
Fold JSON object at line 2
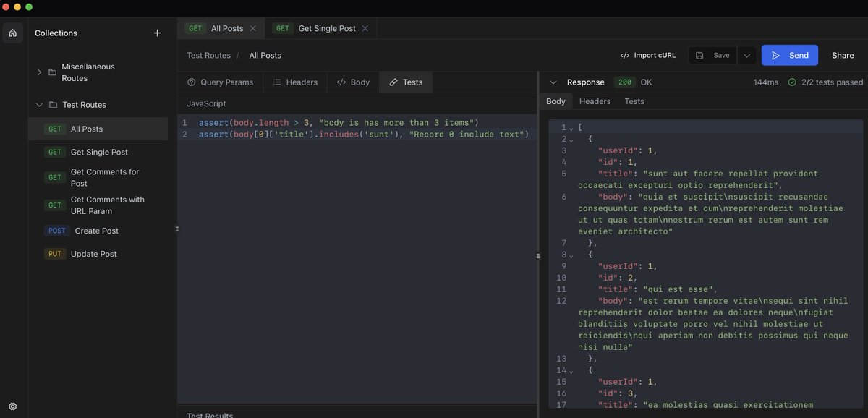(x=571, y=140)
